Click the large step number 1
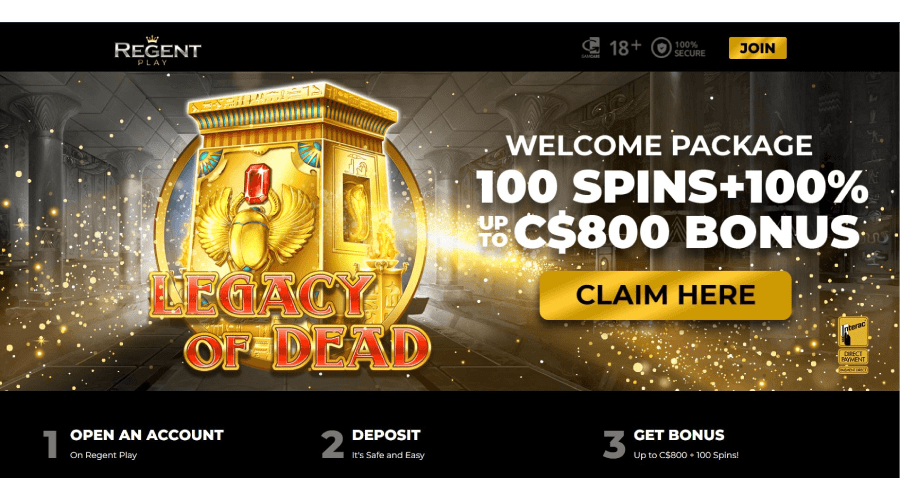900x500 pixels. (51, 444)
